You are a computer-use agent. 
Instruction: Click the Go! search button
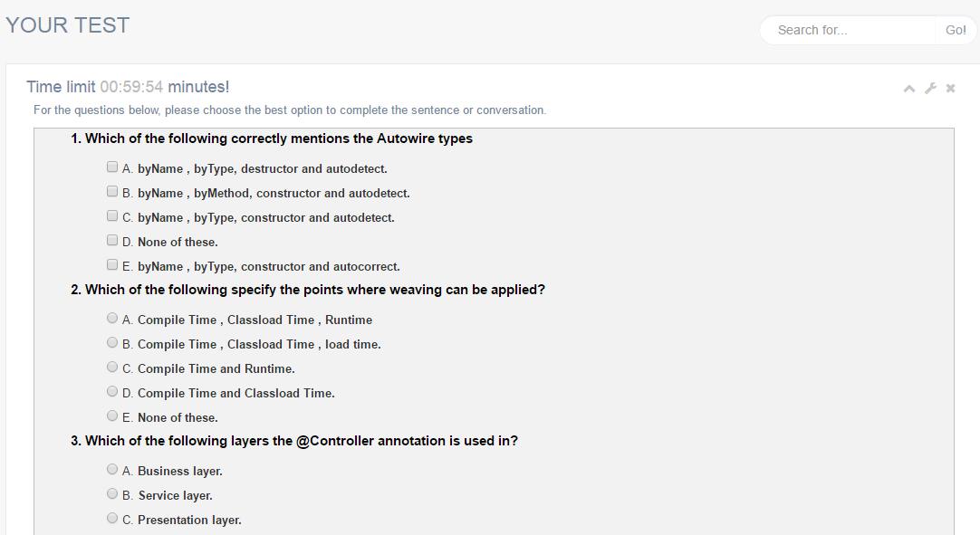956,30
